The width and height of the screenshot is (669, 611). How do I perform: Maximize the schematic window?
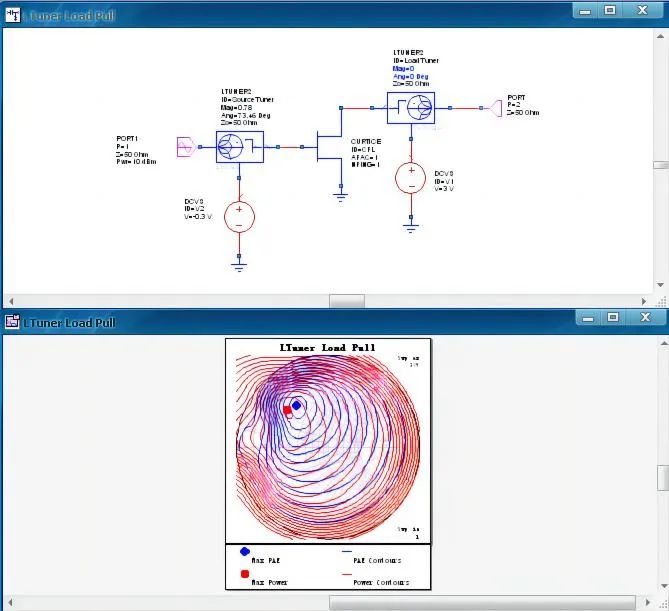pos(611,11)
